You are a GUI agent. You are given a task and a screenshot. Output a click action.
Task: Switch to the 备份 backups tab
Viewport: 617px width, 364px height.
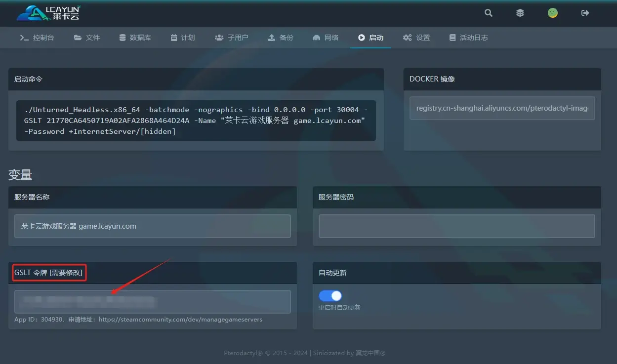pyautogui.click(x=281, y=38)
